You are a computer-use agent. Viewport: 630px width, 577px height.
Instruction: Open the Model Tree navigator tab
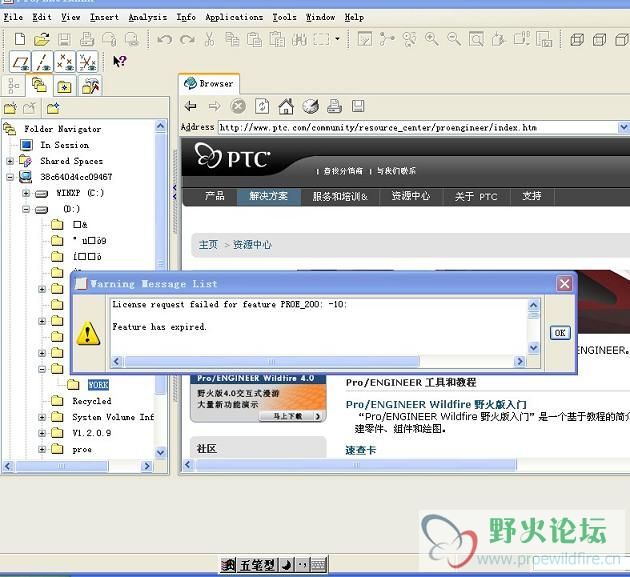coord(14,86)
